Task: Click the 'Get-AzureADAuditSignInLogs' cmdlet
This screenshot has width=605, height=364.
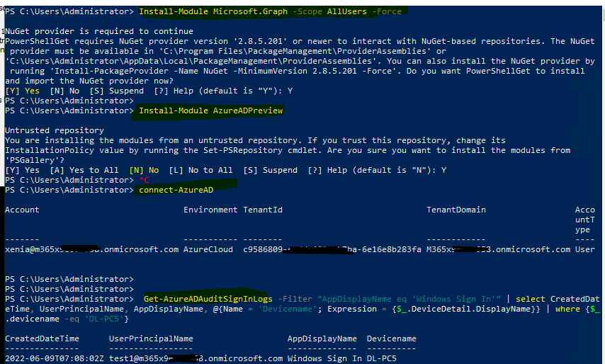Action: pyautogui.click(x=208, y=300)
